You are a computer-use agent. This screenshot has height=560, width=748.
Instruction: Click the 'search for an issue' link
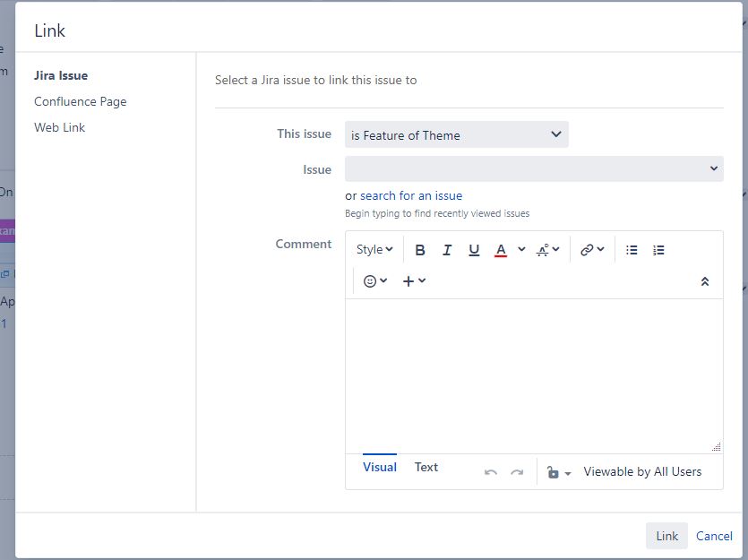[411, 195]
